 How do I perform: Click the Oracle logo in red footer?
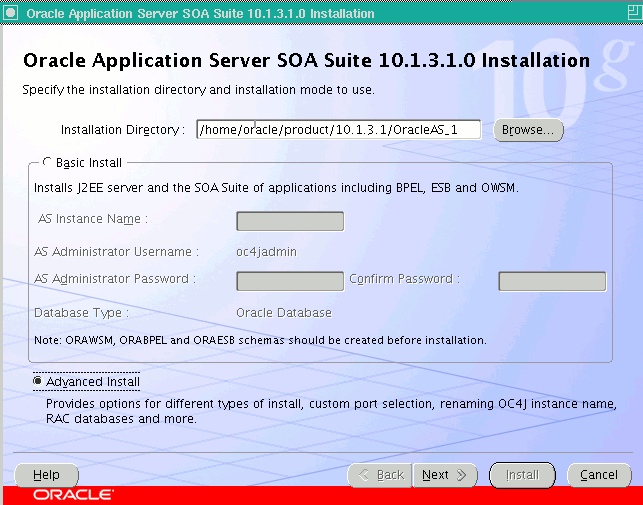(73, 495)
